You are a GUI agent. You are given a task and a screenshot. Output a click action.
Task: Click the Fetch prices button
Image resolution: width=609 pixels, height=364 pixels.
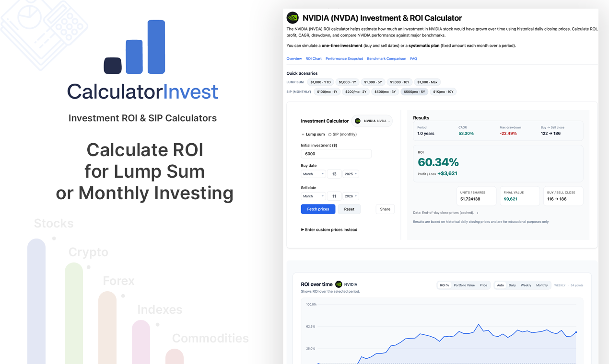point(318,209)
